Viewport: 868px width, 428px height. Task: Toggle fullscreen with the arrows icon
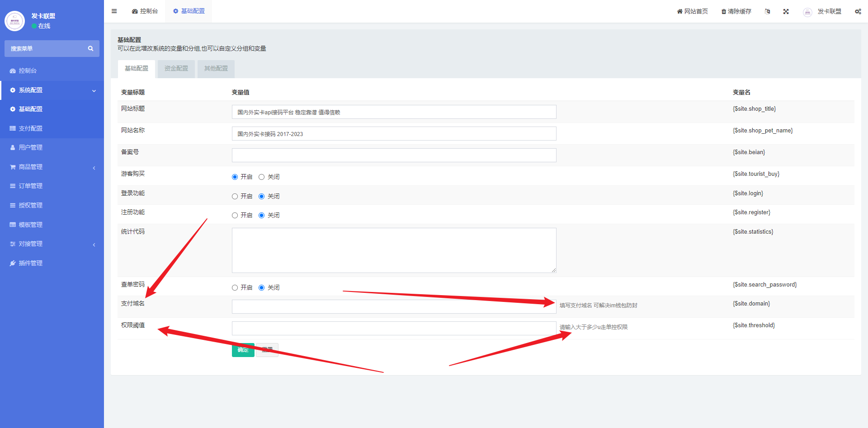tap(786, 11)
